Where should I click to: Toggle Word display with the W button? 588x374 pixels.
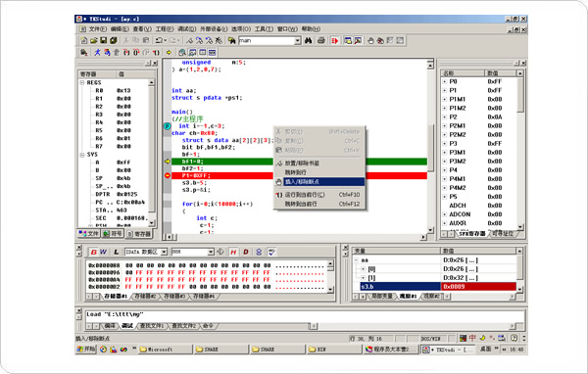click(x=103, y=252)
